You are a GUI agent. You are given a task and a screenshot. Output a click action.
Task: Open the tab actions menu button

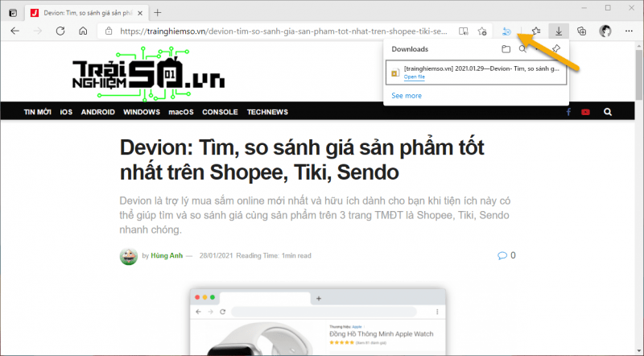pyautogui.click(x=12, y=12)
